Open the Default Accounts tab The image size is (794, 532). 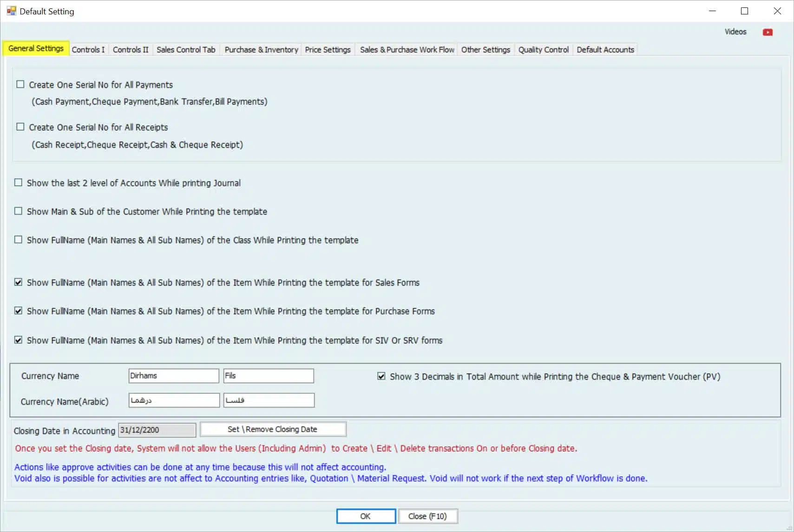[x=605, y=50]
